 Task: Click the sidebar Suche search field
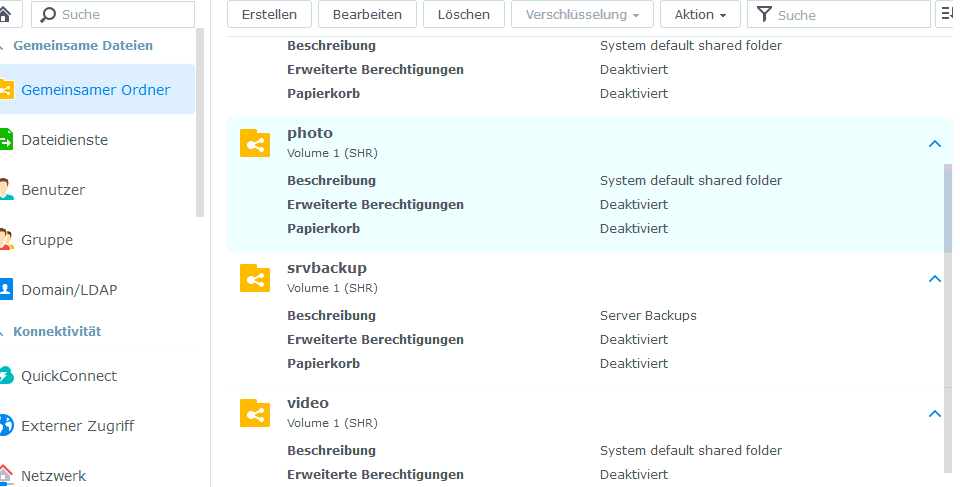[x=113, y=14]
